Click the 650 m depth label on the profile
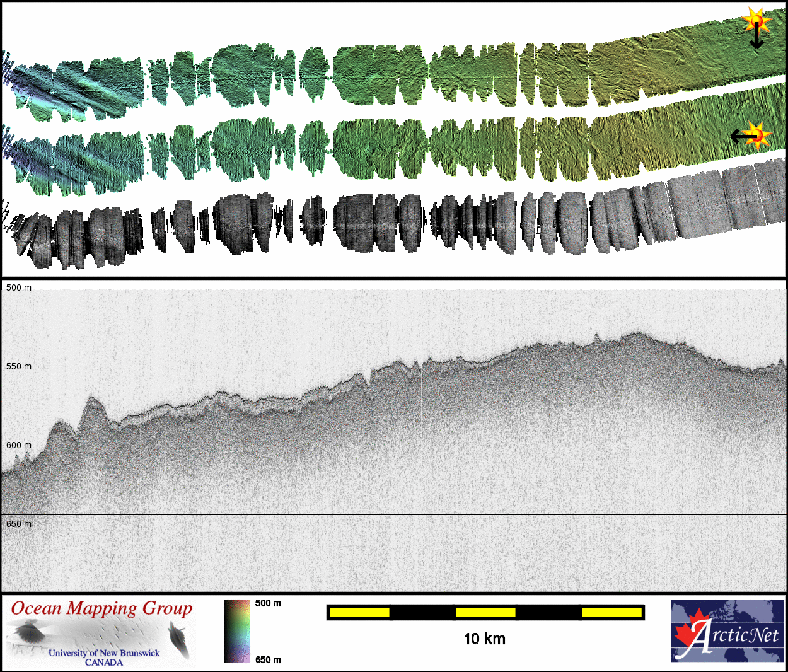 (x=19, y=524)
